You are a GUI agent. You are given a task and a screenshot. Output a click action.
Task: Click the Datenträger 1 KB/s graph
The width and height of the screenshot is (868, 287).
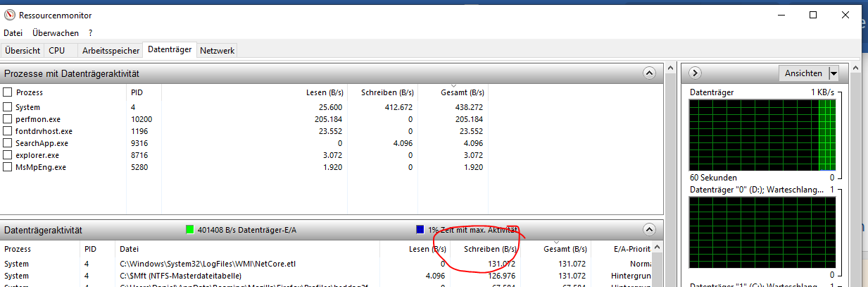coord(762,135)
